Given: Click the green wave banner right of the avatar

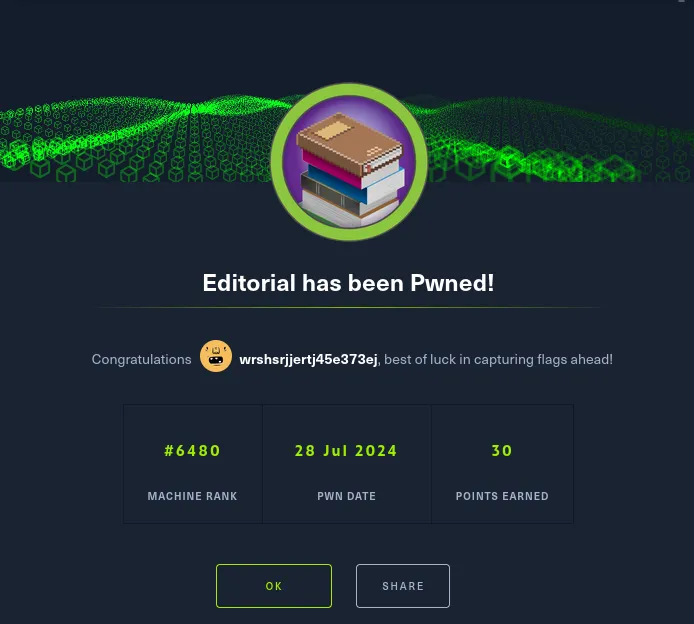Looking at the screenshot, I should coord(558,139).
